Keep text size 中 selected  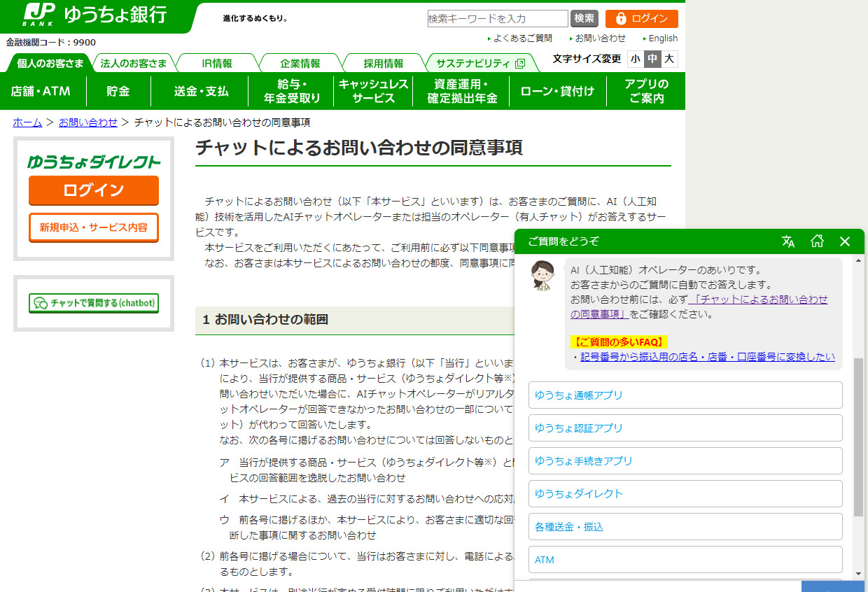coord(654,59)
